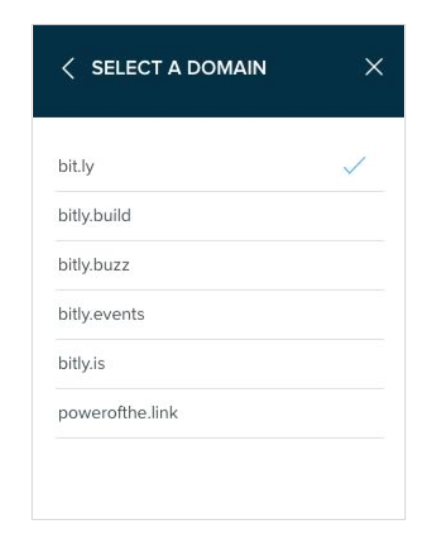
Task: Click the divider line under bit.ly
Action: pos(219,192)
